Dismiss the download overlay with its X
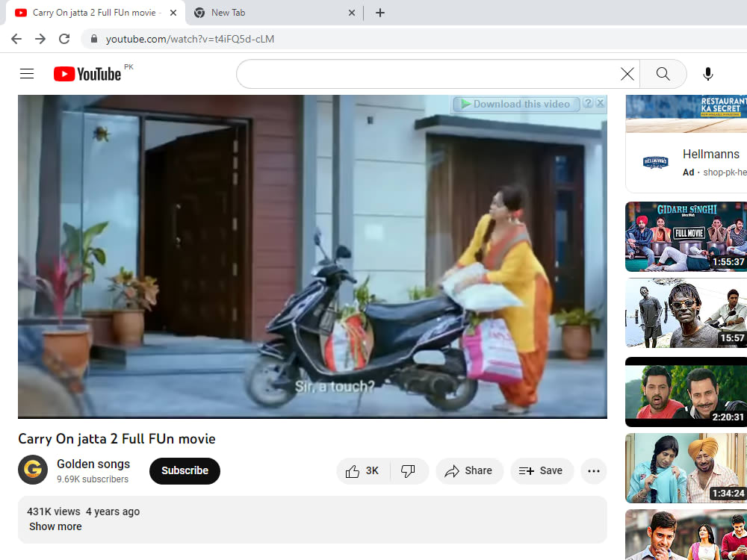This screenshot has width=747, height=560. click(x=601, y=103)
